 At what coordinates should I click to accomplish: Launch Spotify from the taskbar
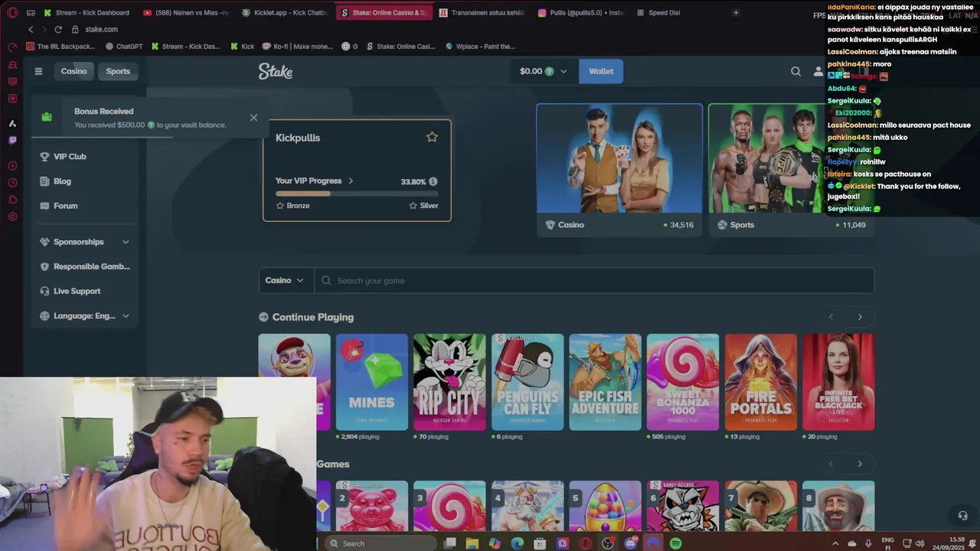coord(675,543)
